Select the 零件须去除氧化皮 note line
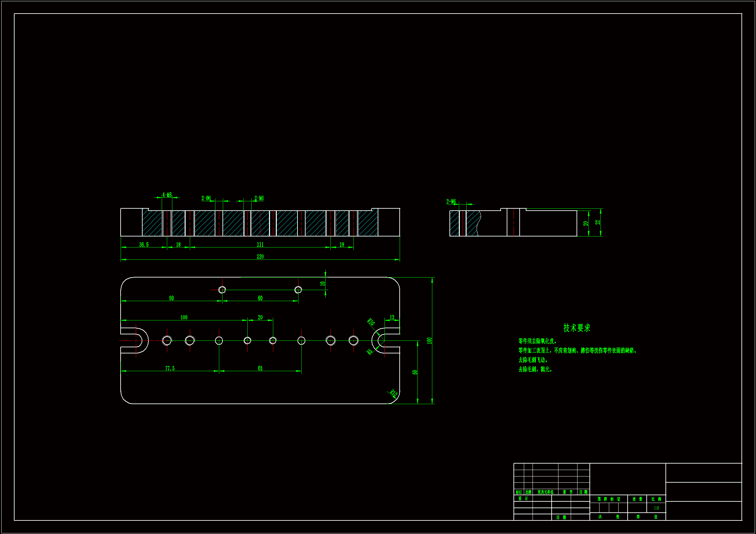Image resolution: width=756 pixels, height=534 pixels. 537,341
